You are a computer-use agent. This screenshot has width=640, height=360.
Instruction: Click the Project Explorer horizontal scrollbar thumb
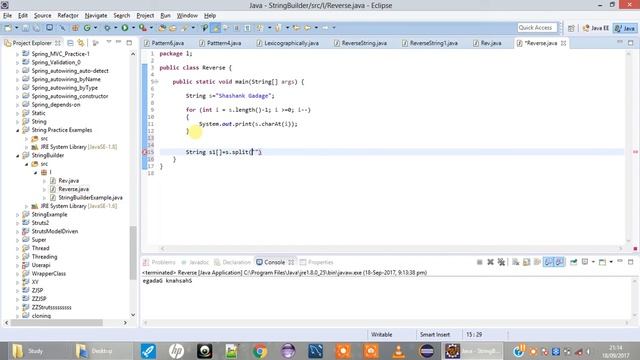(57, 322)
